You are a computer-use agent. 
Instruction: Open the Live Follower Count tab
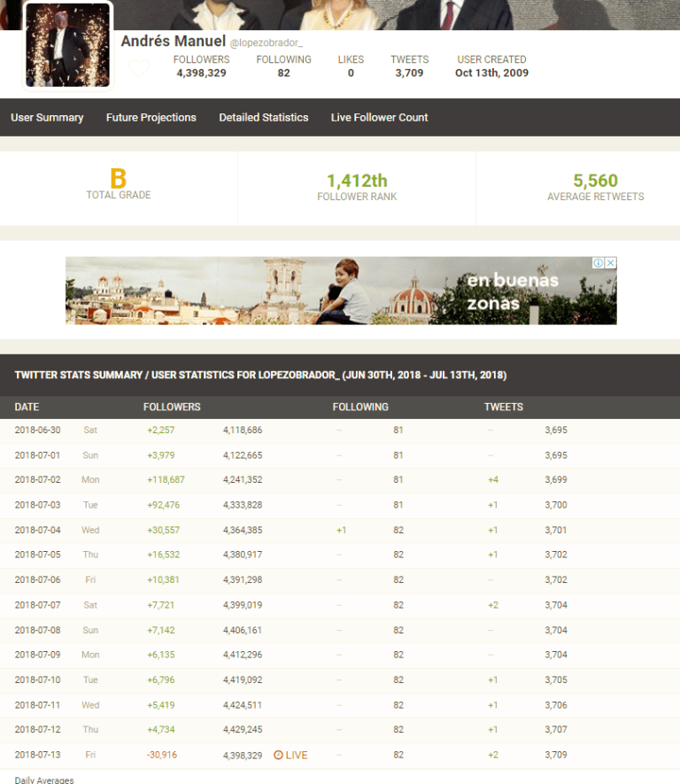click(379, 117)
